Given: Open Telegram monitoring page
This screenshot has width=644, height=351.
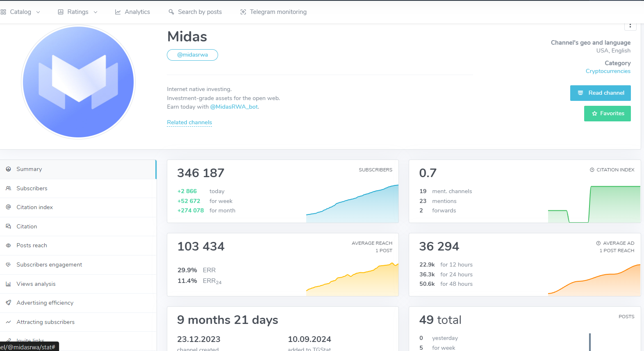Looking at the screenshot, I should point(273,12).
